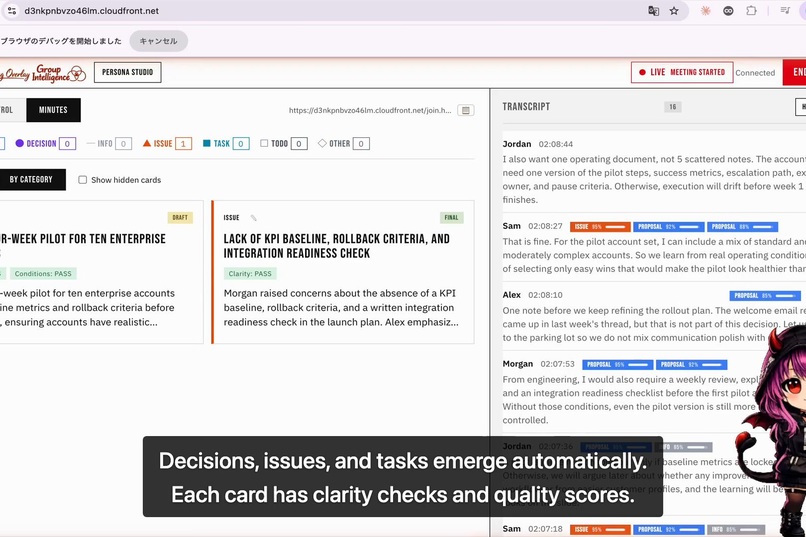Screen dimensions: 806x537
Task: Click ISSUE 95% tag on Sam 02:07:18
Action: click(x=600, y=529)
